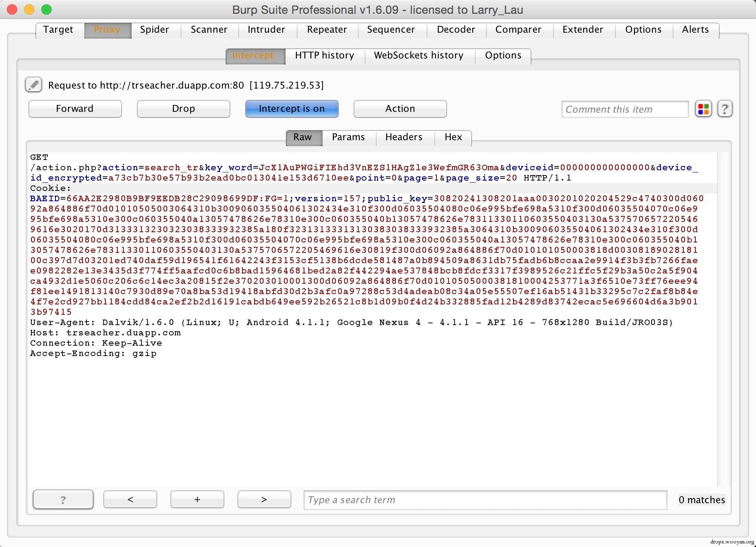Screen dimensions: 756x547
Task: Drop the intercepted request
Action: click(184, 109)
